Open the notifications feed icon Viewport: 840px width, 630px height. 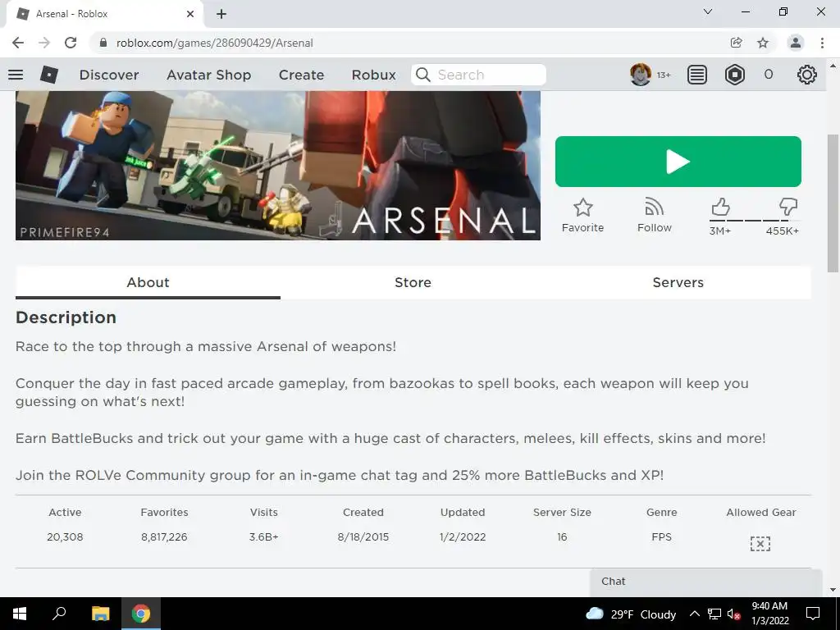coord(697,75)
